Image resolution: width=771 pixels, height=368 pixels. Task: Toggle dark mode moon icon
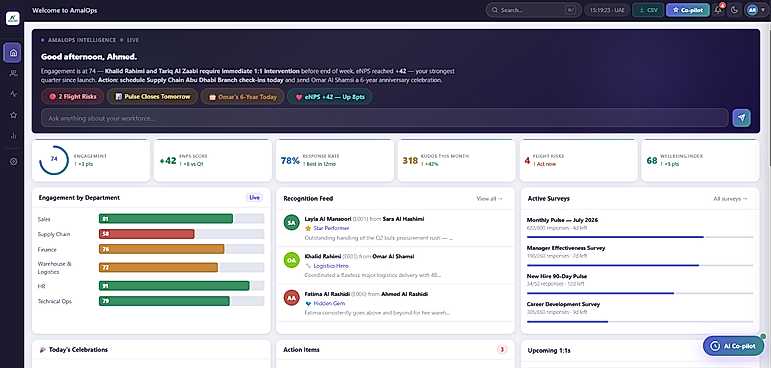pyautogui.click(x=735, y=10)
